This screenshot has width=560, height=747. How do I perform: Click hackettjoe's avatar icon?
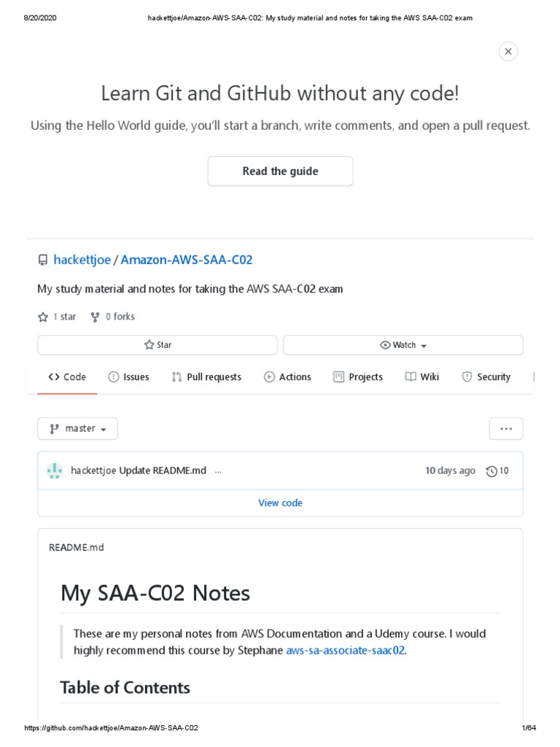tap(55, 471)
